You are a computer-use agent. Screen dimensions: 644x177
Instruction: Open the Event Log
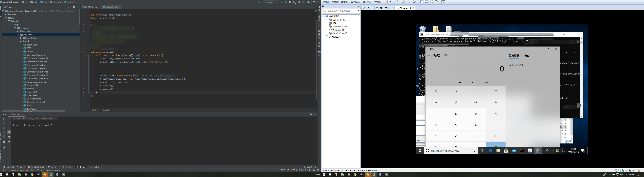click(310, 167)
